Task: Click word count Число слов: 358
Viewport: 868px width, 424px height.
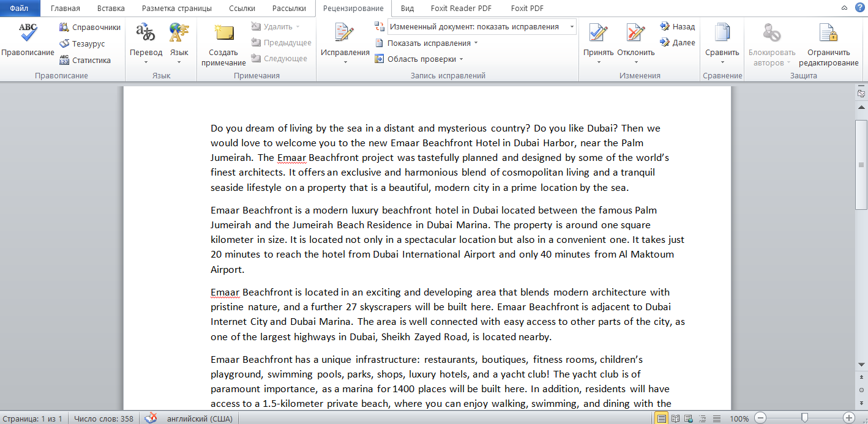Action: [103, 418]
